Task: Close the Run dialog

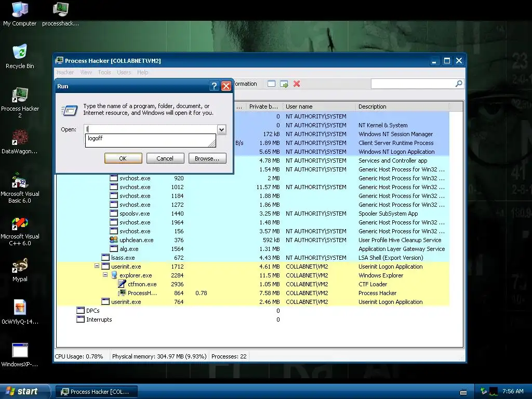Action: [226, 86]
